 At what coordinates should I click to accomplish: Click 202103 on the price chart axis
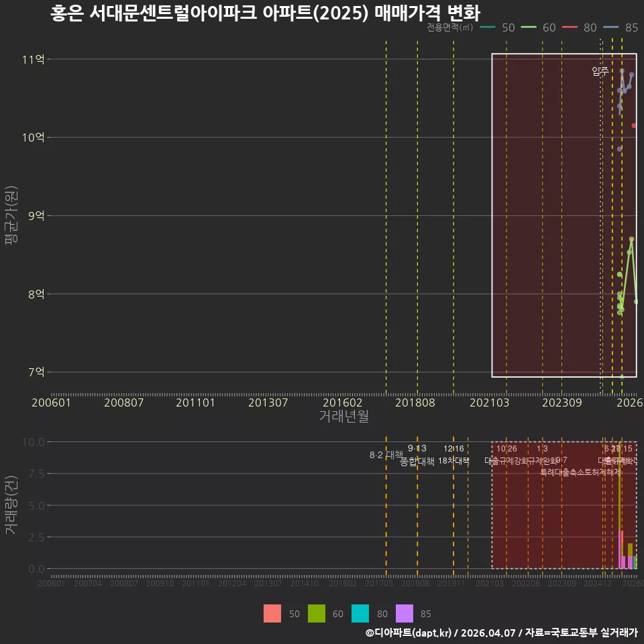(x=489, y=402)
